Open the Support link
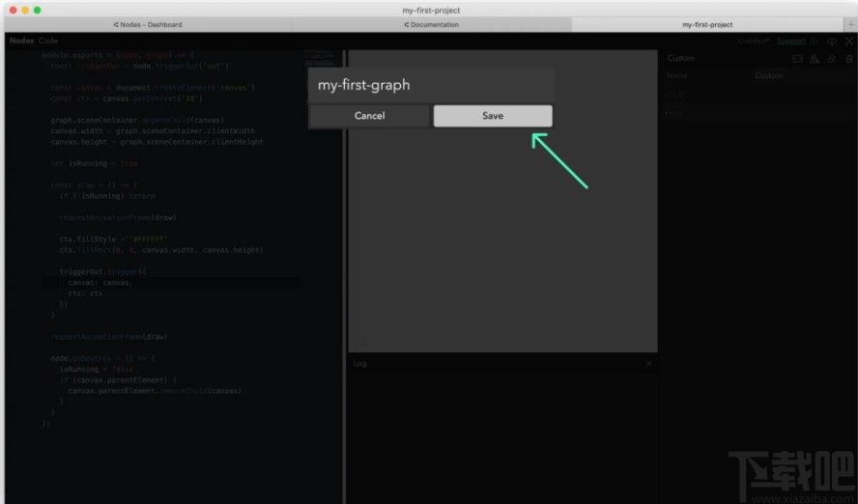The width and height of the screenshot is (858, 504). (x=790, y=41)
